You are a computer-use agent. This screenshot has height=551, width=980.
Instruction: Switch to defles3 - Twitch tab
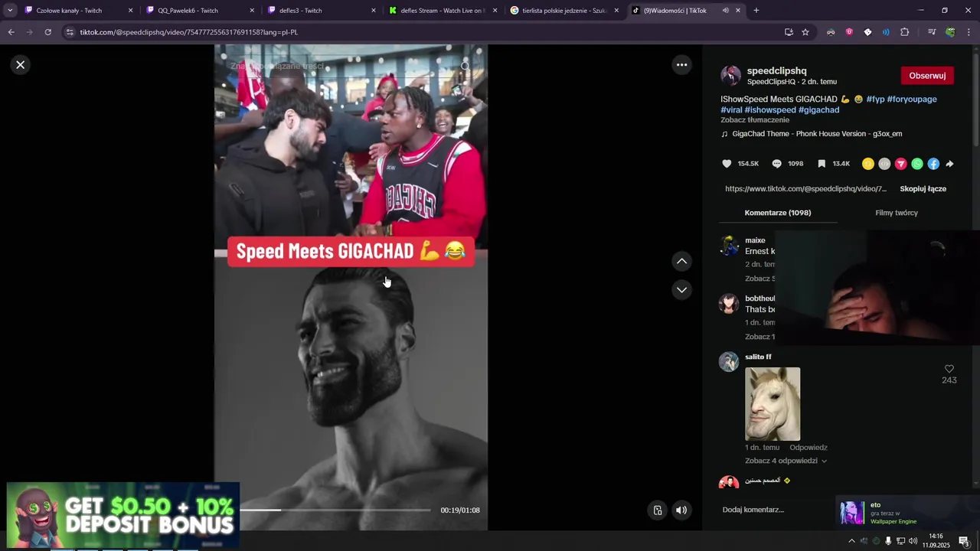click(322, 11)
